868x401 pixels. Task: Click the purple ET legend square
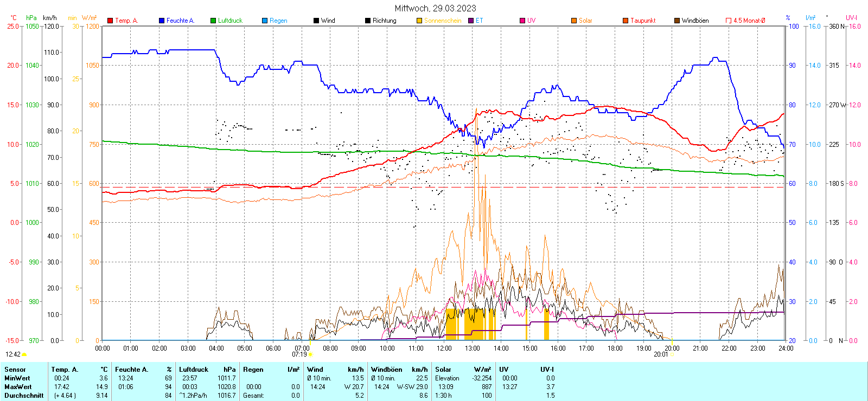[x=471, y=21]
